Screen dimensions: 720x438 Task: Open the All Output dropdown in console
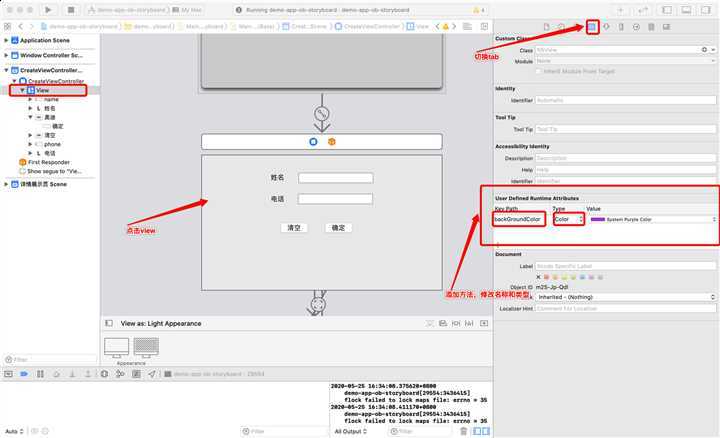(351, 432)
